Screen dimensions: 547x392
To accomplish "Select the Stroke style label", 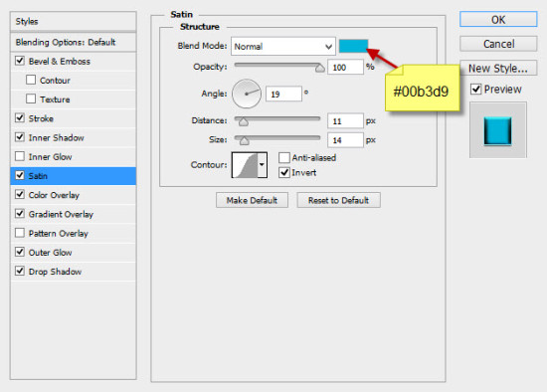I will pyautogui.click(x=41, y=118).
